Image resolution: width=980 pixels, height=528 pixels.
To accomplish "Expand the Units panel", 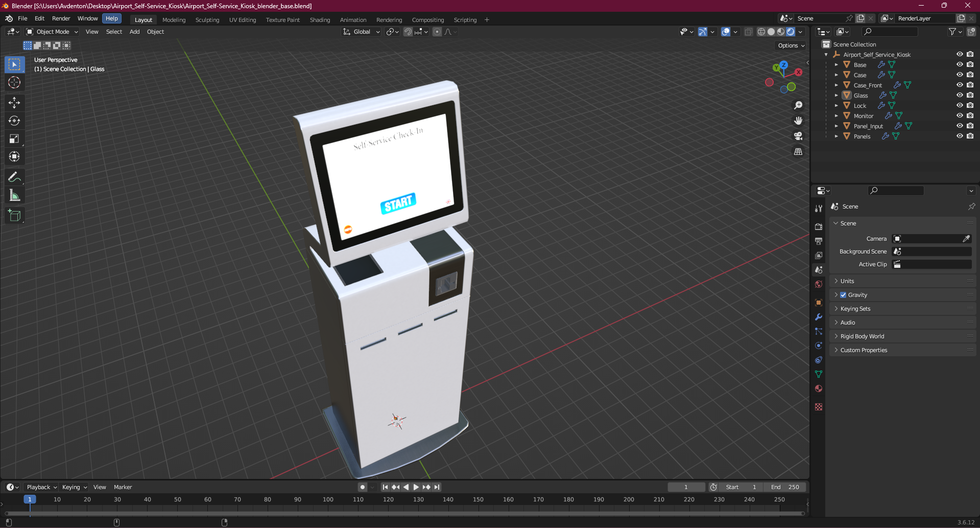I will pos(903,281).
